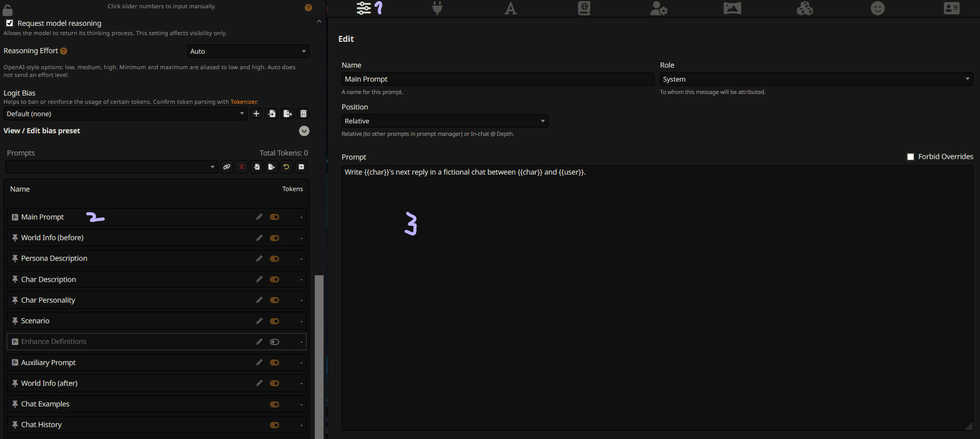Reset prompts with the yellow undo icon
Screen dimensions: 980x439
point(286,167)
